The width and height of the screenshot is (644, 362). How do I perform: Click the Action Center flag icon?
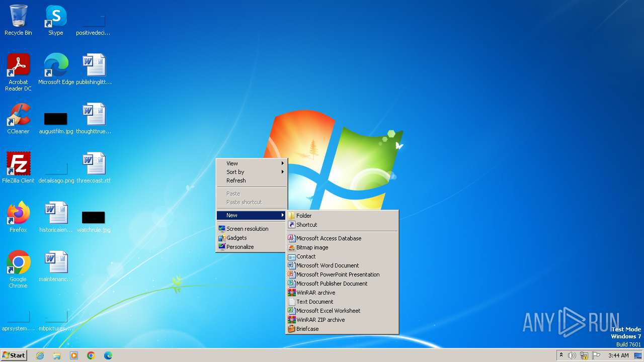[596, 355]
